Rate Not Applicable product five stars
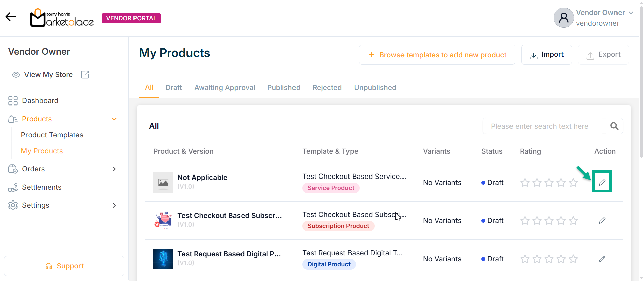644x281 pixels. pos(573,183)
